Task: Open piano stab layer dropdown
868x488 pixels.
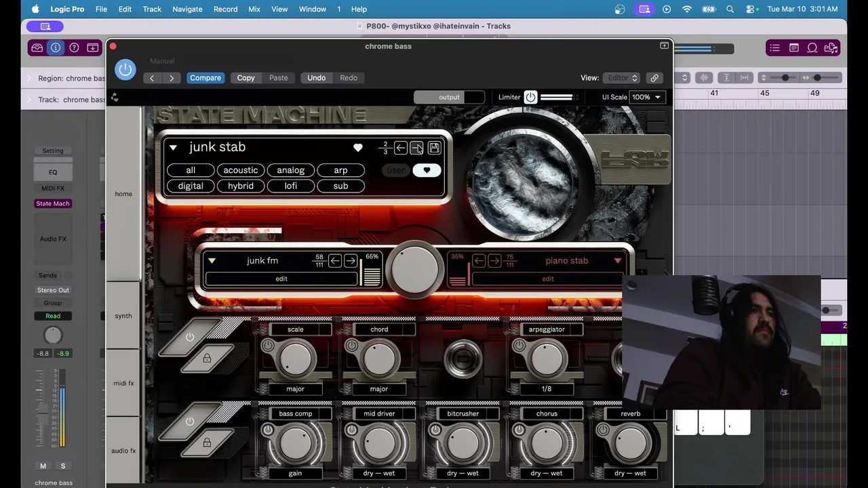Action: coord(618,261)
